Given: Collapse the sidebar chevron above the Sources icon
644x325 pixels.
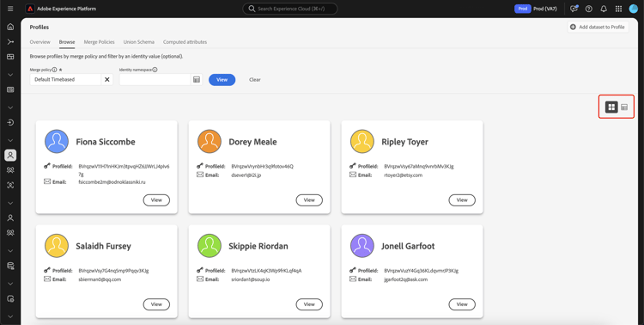Looking at the screenshot, I should (10, 107).
